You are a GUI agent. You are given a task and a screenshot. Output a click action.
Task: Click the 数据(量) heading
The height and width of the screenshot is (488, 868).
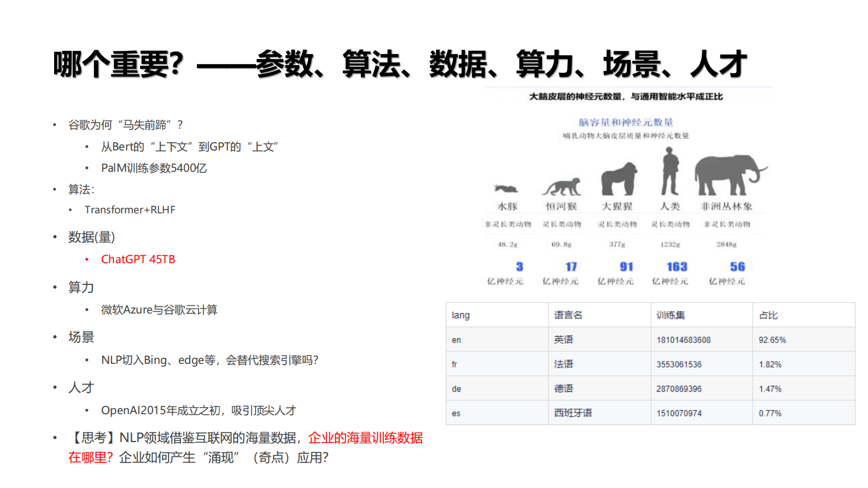(91, 237)
